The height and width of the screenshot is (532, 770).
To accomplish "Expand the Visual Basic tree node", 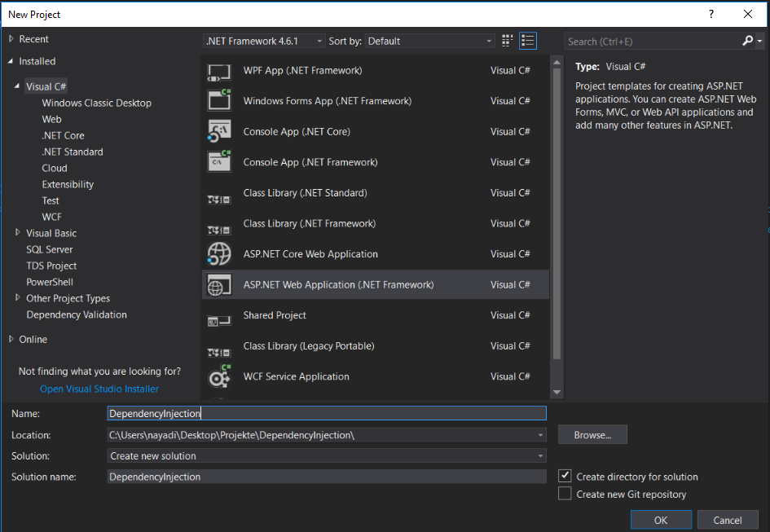I will pyautogui.click(x=18, y=233).
